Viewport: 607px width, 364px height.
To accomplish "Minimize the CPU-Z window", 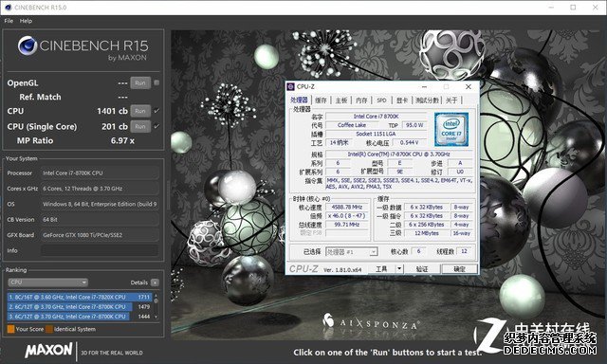I will pos(424,86).
